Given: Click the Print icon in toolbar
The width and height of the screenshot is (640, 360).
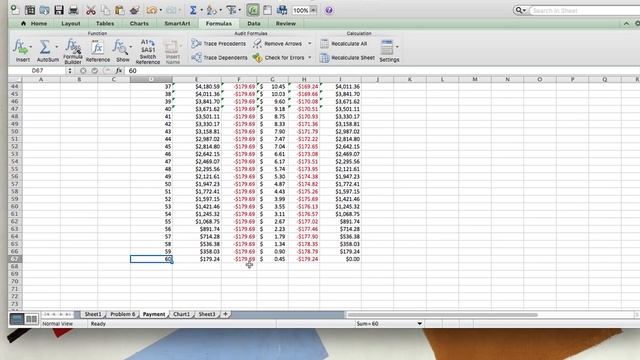Looking at the screenshot, I should pyautogui.click(x=74, y=10).
